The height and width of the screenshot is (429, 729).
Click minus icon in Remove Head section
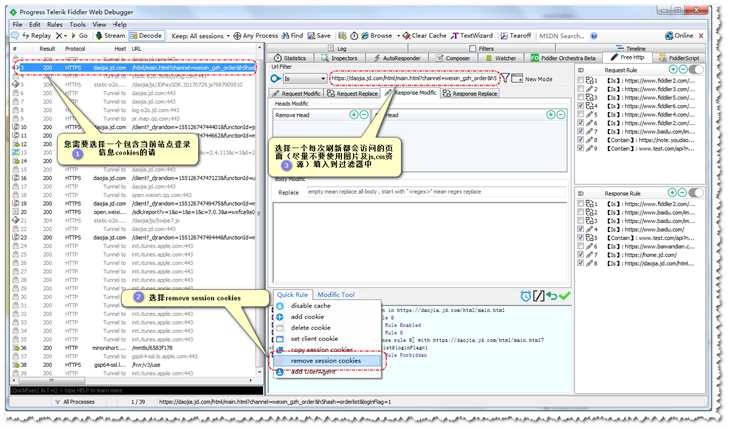pos(364,114)
